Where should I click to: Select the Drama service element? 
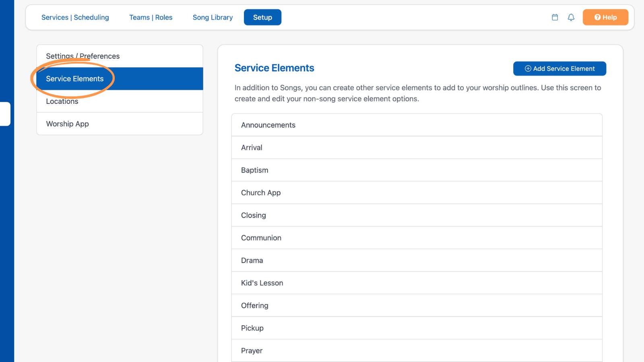pyautogui.click(x=417, y=260)
